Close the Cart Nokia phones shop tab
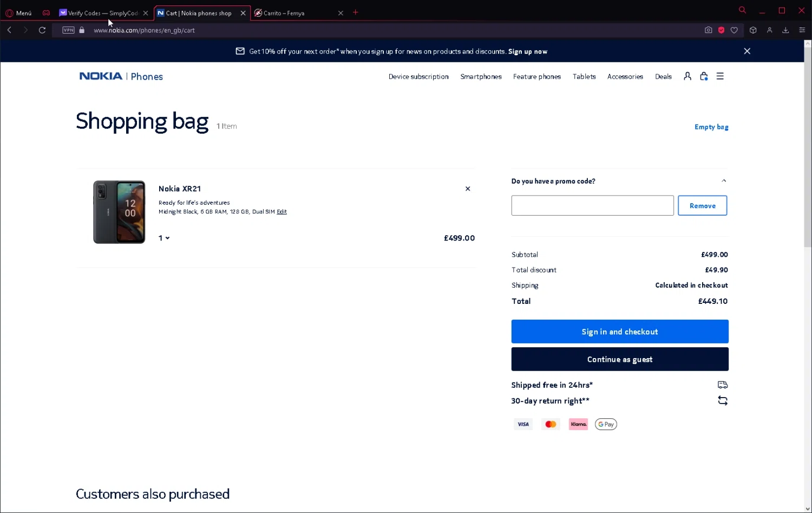The width and height of the screenshot is (812, 513). 243,13
